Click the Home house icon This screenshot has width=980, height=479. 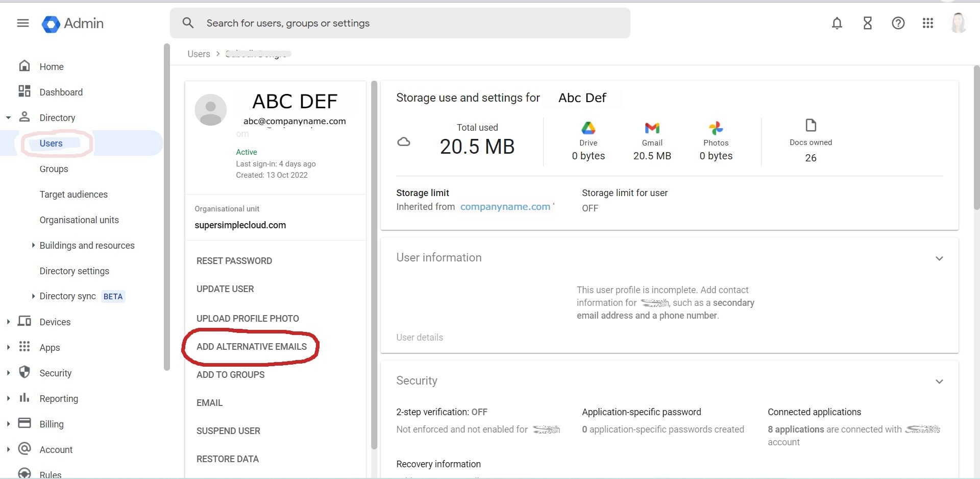24,66
